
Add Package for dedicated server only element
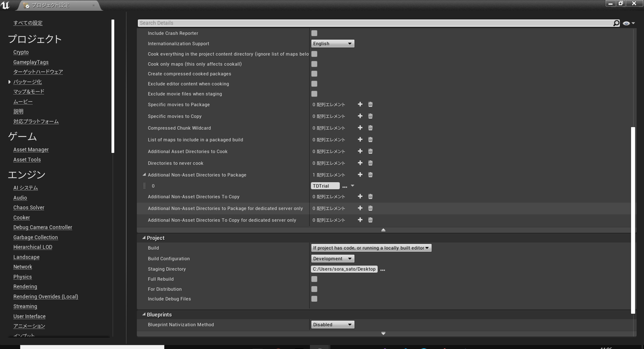(x=360, y=209)
